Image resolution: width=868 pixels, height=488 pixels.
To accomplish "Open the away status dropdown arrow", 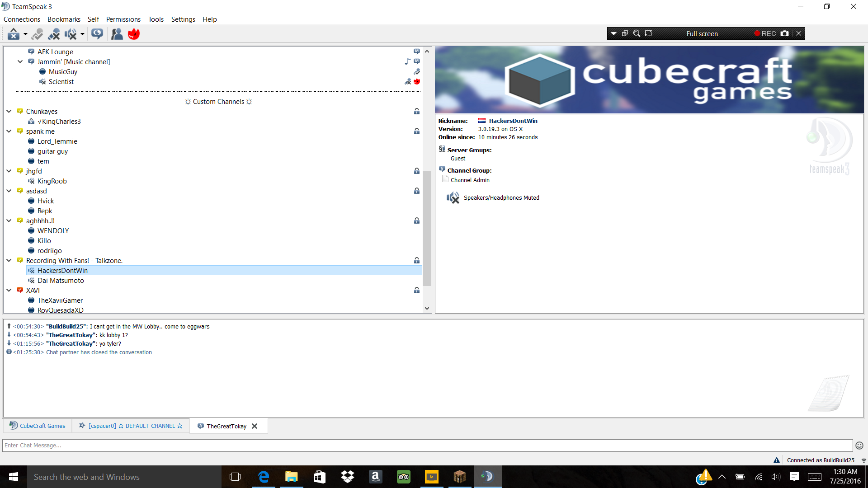I will point(25,34).
